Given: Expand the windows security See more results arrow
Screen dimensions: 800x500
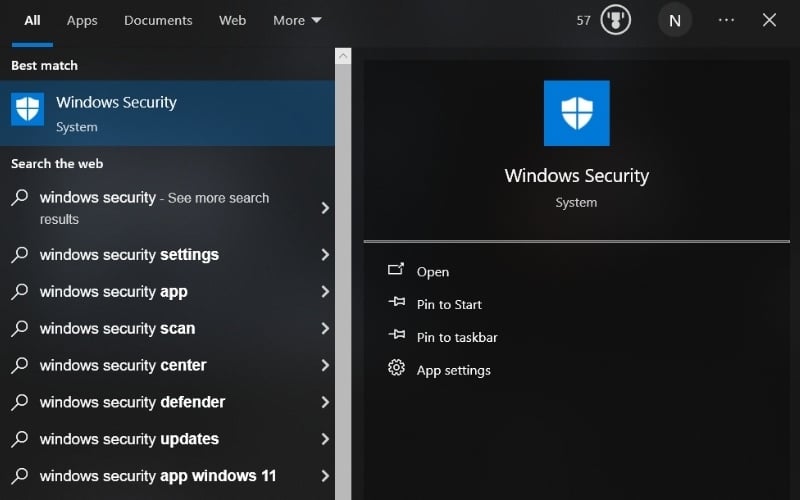Looking at the screenshot, I should coord(325,208).
